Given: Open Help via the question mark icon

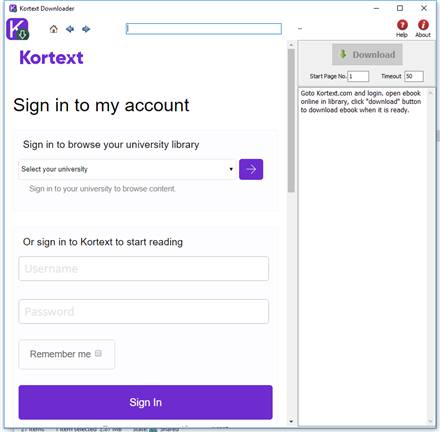Looking at the screenshot, I should pos(402,25).
